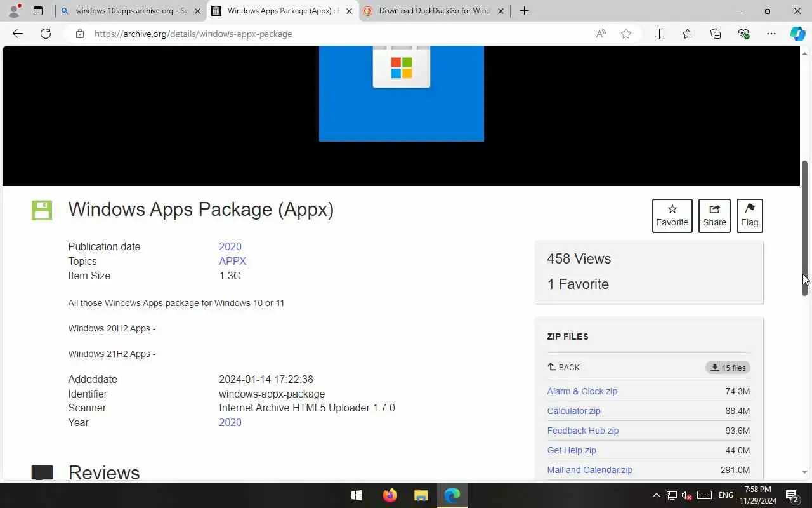Switch ENG input language indicator
This screenshot has width=812, height=508.
(x=726, y=495)
